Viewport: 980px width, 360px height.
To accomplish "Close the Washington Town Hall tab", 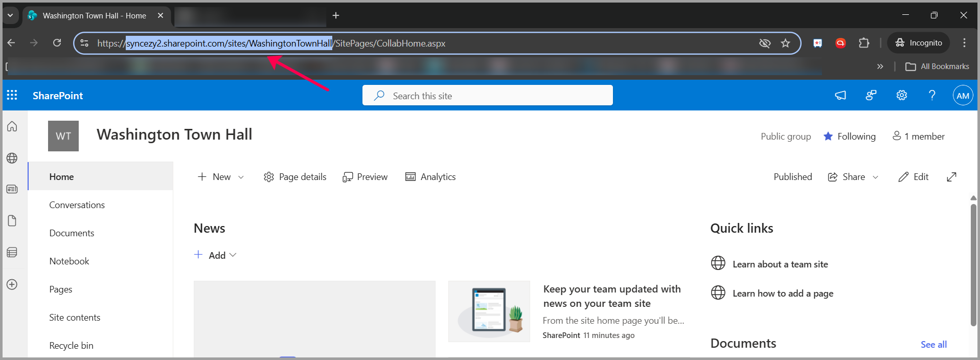I will click(x=161, y=15).
